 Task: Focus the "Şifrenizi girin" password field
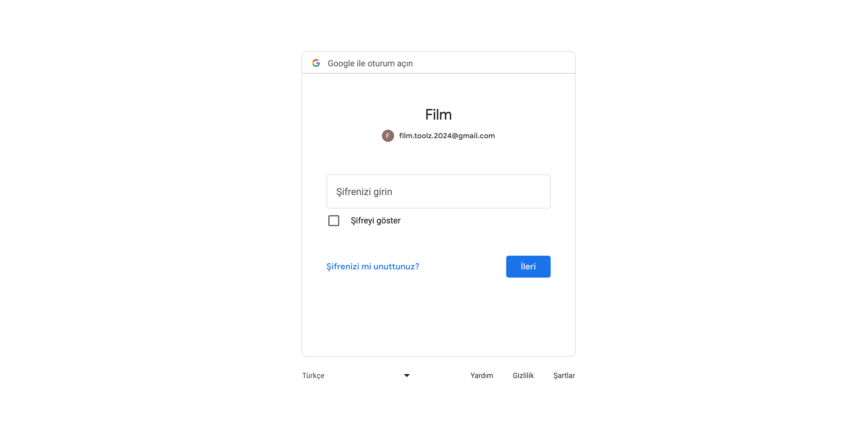[438, 191]
